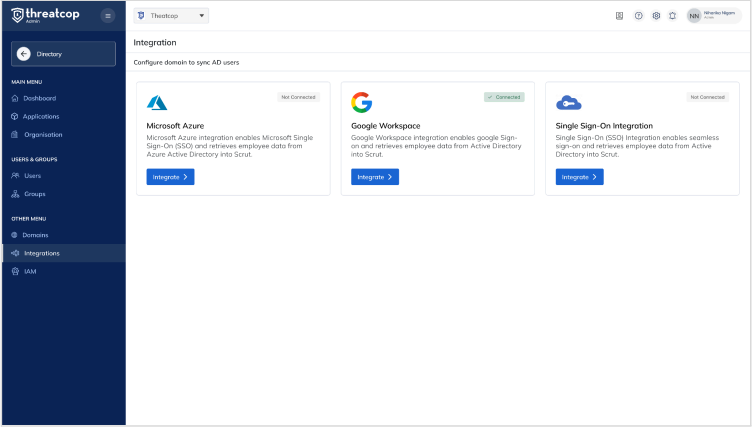Click the back arrow icon beside Directory
The height and width of the screenshot is (429, 754).
coord(24,54)
